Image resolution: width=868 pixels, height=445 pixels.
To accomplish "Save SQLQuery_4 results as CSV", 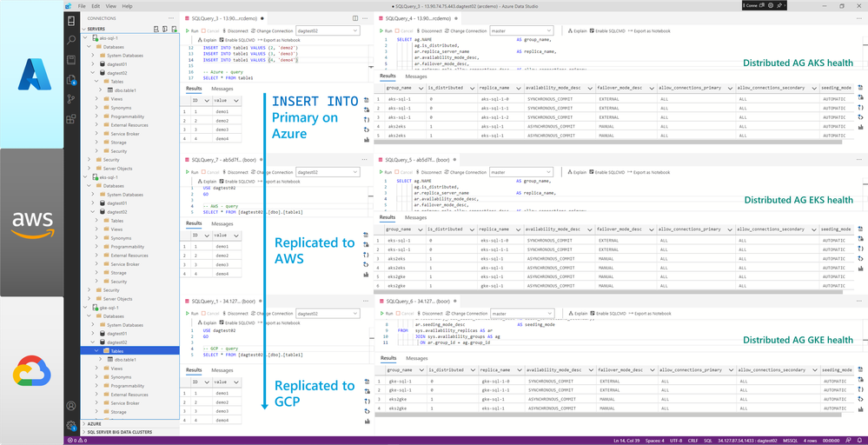I will tap(860, 88).
